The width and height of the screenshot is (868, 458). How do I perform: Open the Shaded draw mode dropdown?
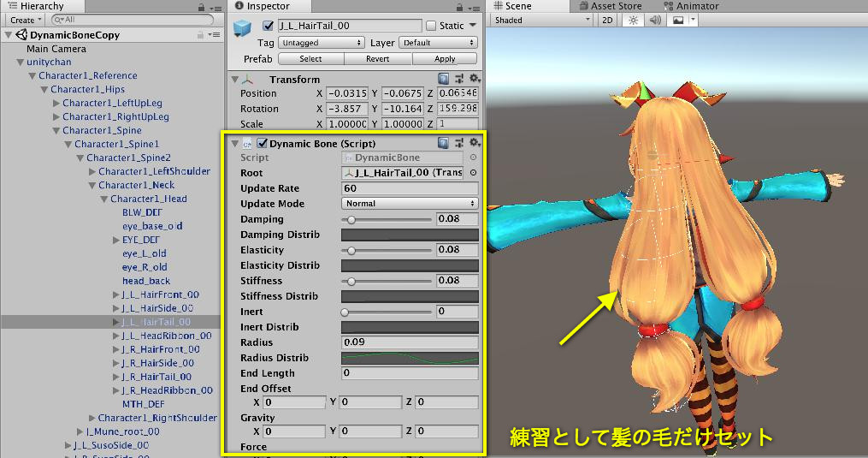pyautogui.click(x=542, y=21)
